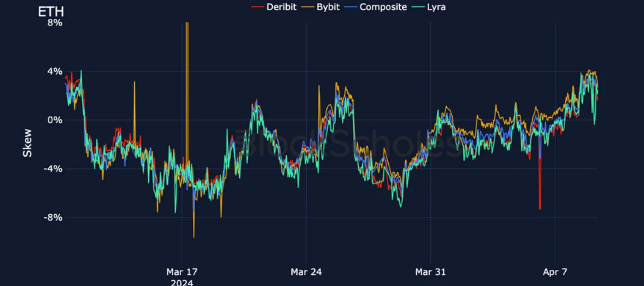The height and width of the screenshot is (286, 644).
Task: Toggle the Composite series in the legend
Action: pyautogui.click(x=375, y=7)
